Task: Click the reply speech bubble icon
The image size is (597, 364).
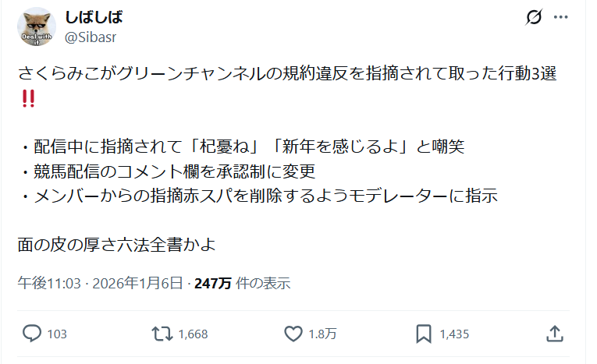Action: (32, 334)
